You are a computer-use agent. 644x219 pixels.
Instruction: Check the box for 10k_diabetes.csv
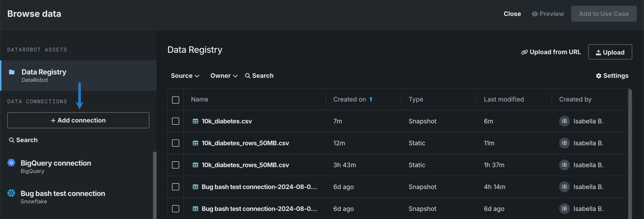click(176, 121)
